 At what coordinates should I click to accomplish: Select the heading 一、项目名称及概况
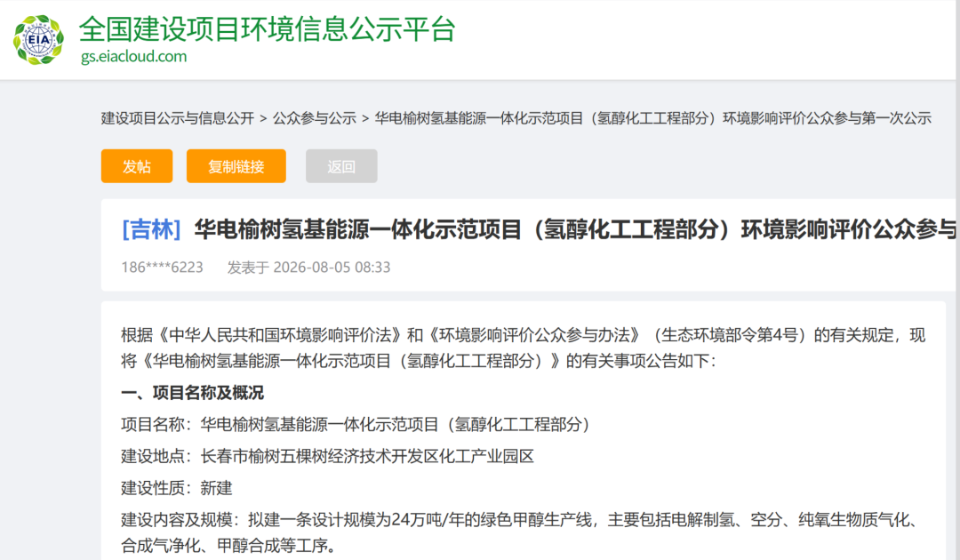[192, 393]
